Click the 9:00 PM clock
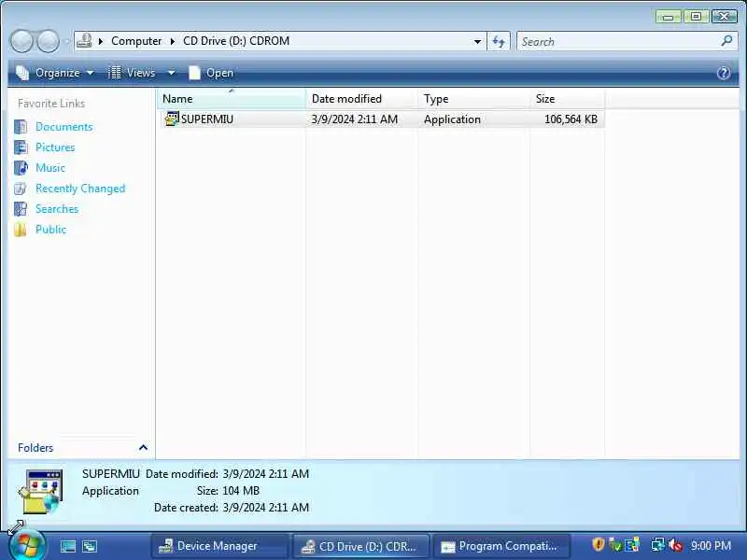This screenshot has height=560, width=747. pyautogui.click(x=711, y=546)
